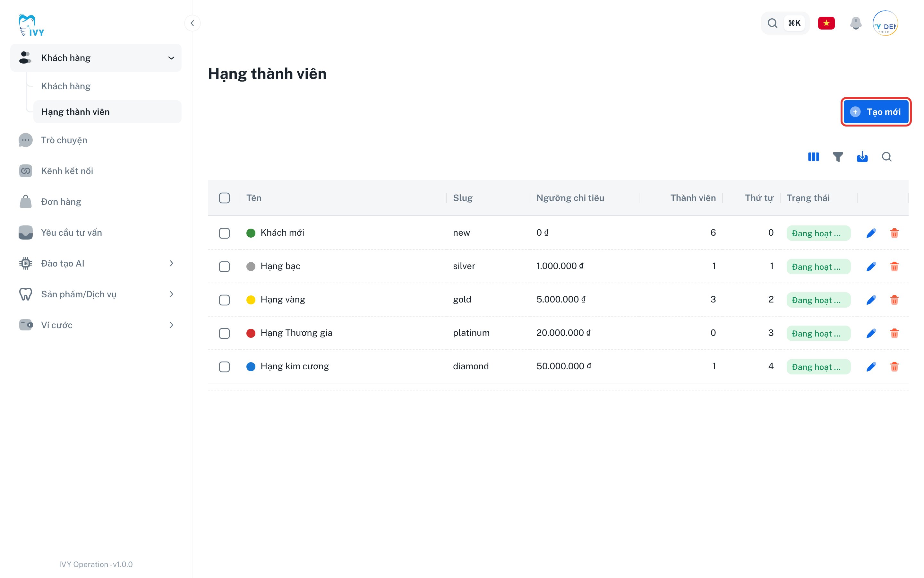
Task: Delete the Hạng vàng tier with trash icon
Action: click(x=894, y=300)
